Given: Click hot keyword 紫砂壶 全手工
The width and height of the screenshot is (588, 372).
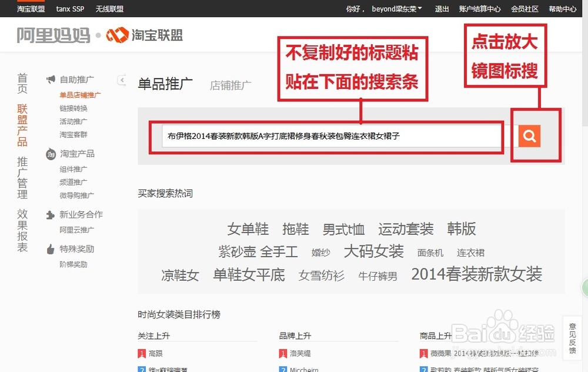Looking at the screenshot, I should pos(258,251).
